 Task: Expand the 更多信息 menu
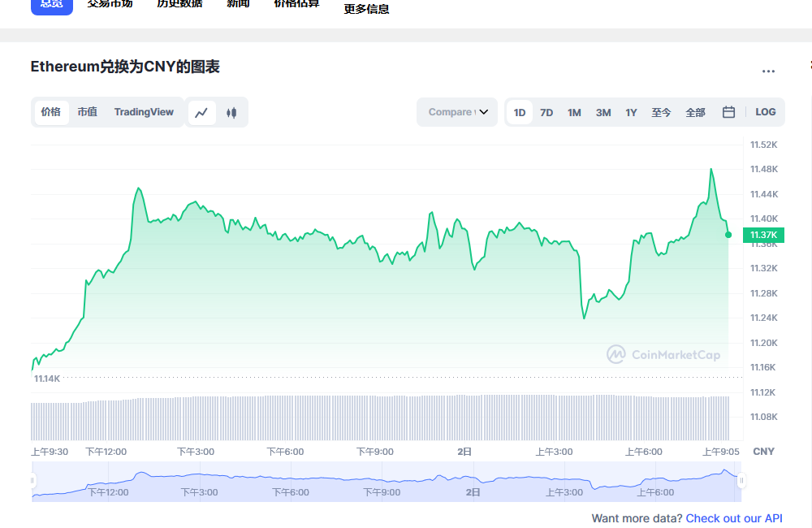click(365, 9)
